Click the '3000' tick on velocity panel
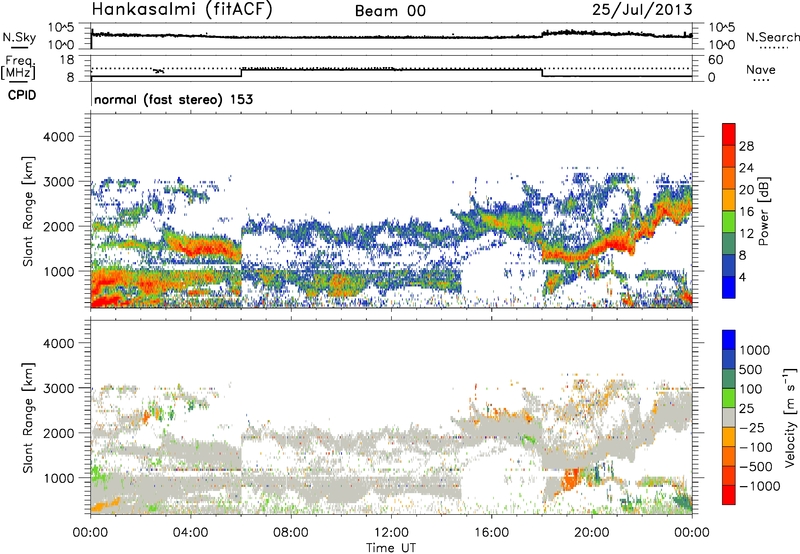 click(58, 388)
